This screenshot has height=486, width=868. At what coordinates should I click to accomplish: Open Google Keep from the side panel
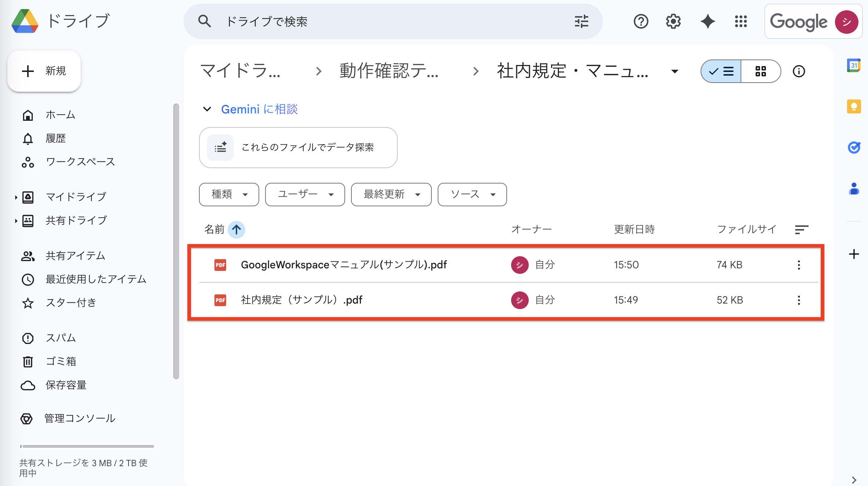pyautogui.click(x=854, y=106)
